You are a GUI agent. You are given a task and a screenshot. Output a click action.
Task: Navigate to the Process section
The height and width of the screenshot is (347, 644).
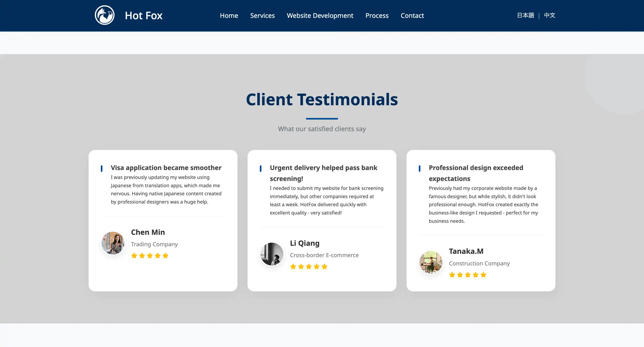[x=377, y=15]
